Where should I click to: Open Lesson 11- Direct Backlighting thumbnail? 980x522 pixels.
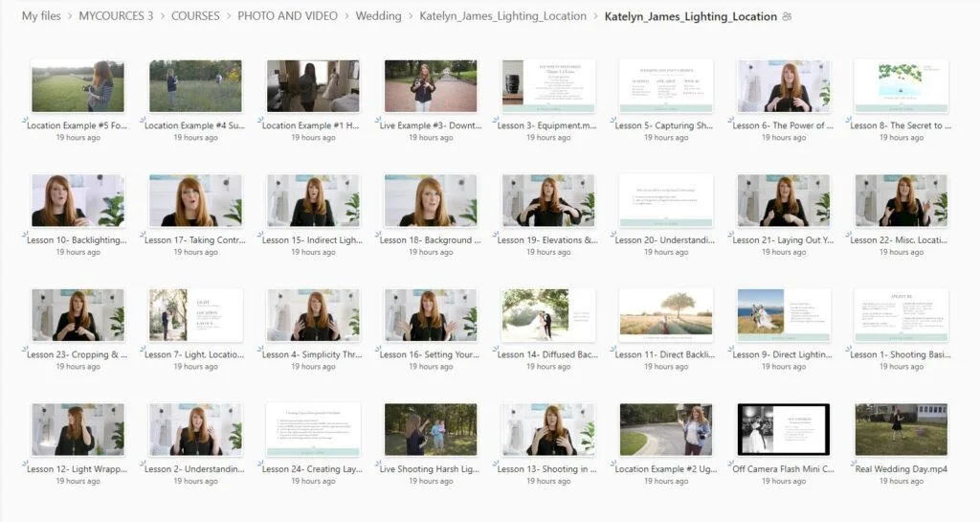pos(665,315)
